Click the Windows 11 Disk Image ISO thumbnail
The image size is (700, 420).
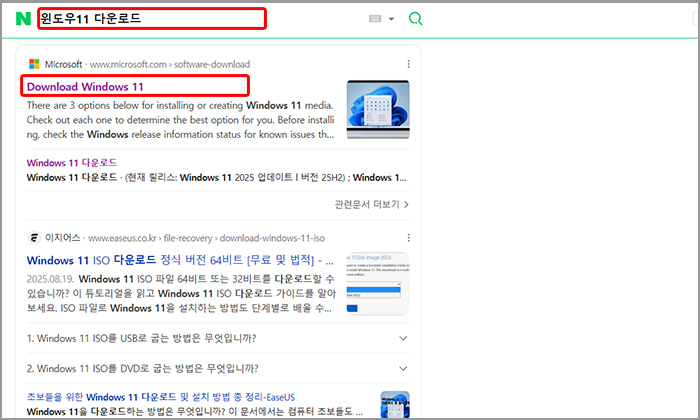click(378, 284)
